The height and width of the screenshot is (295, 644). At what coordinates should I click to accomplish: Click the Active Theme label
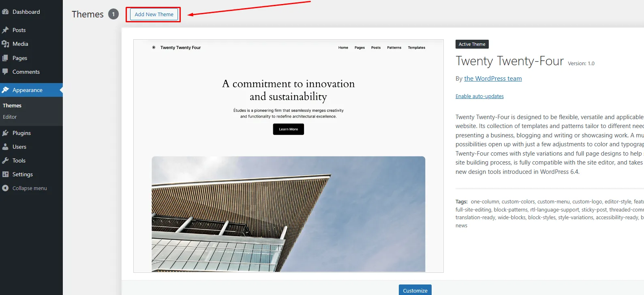[x=472, y=44]
